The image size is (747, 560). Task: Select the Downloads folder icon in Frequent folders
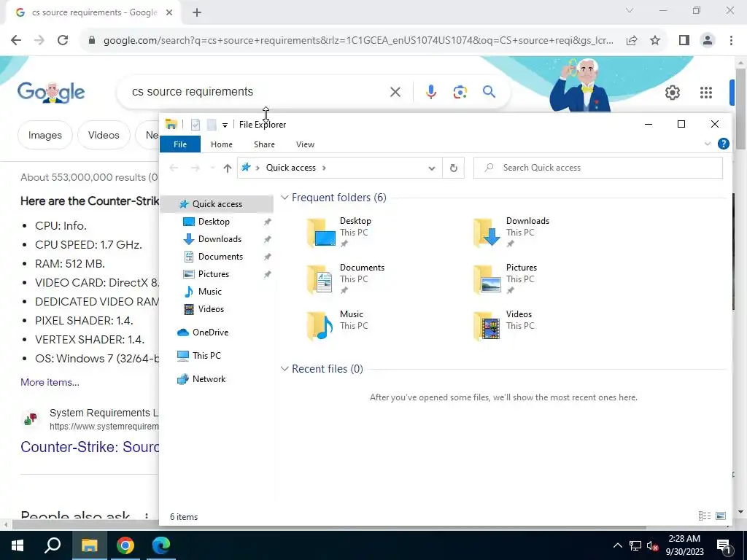487,232
